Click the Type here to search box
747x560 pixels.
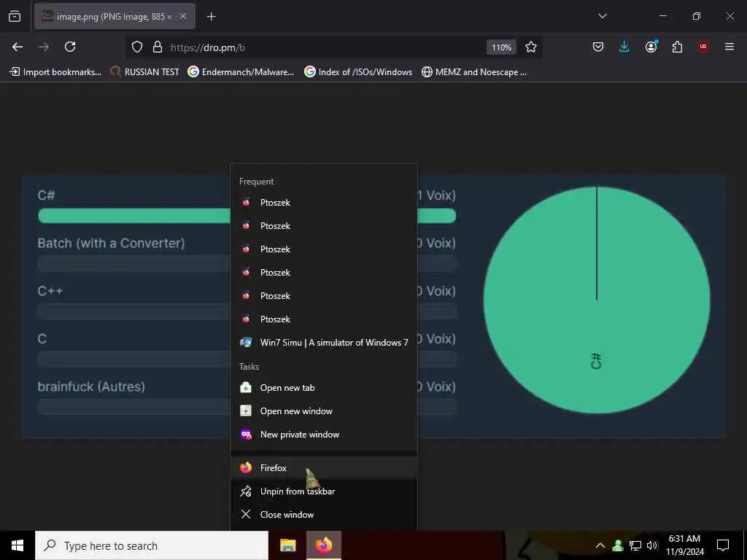pyautogui.click(x=152, y=545)
